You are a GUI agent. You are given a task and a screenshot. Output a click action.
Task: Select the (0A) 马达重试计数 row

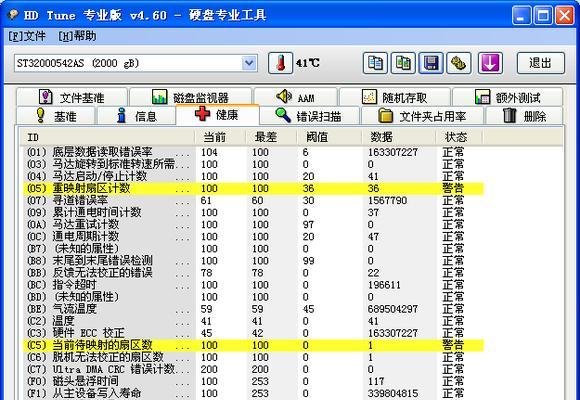coord(253,225)
